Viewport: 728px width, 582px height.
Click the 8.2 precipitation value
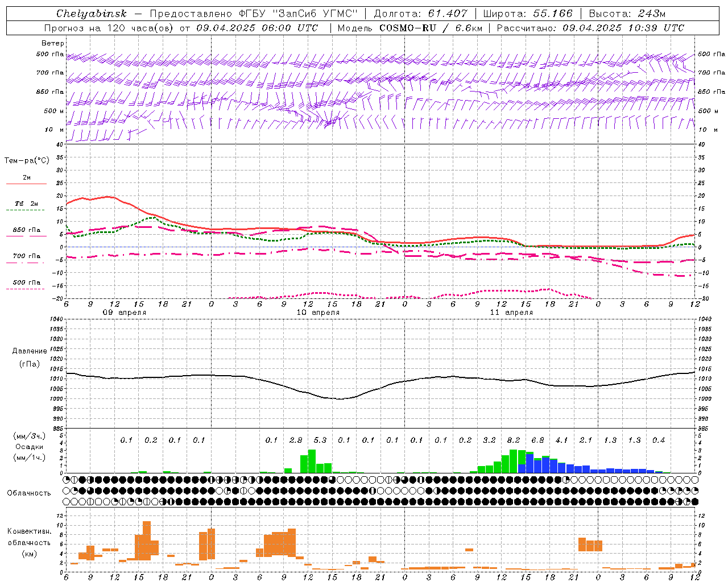point(514,440)
